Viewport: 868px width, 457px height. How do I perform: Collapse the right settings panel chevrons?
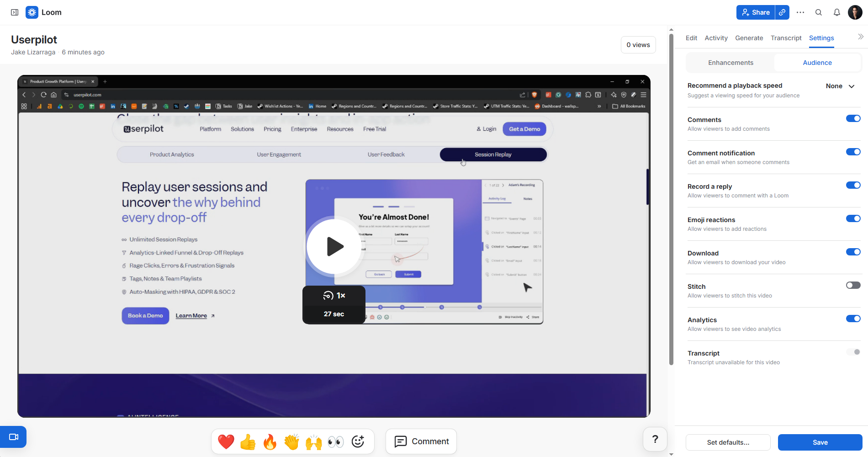(860, 37)
